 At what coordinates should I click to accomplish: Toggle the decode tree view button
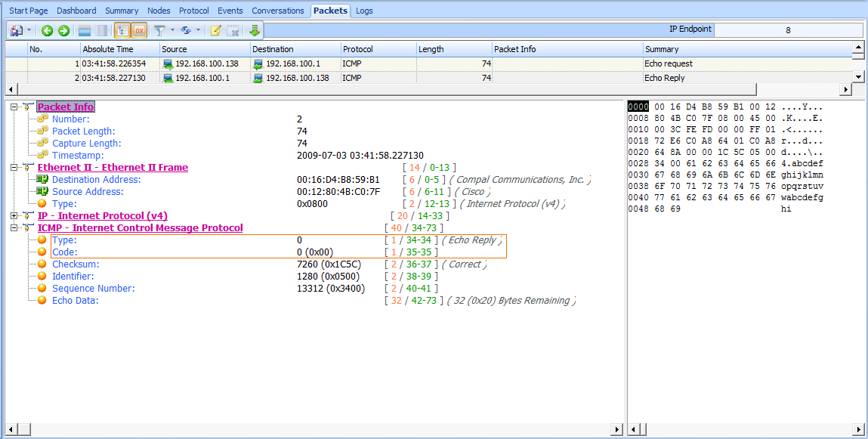tap(122, 30)
